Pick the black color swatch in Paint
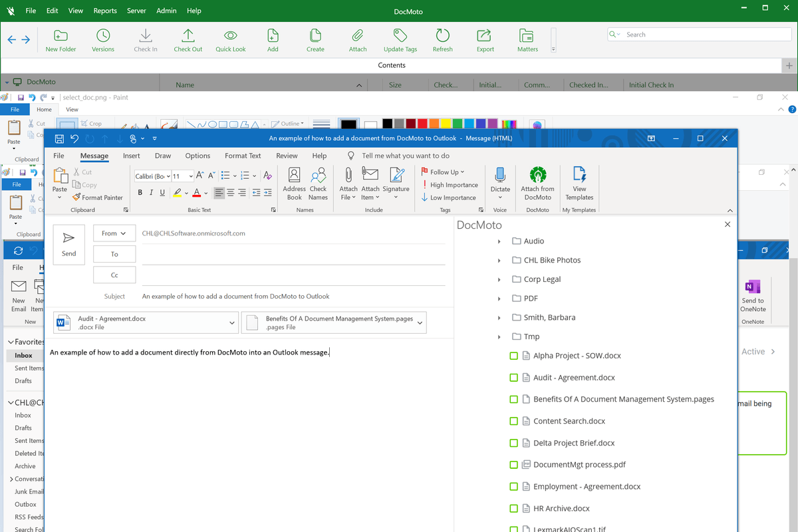This screenshot has width=798, height=532. pos(387,124)
